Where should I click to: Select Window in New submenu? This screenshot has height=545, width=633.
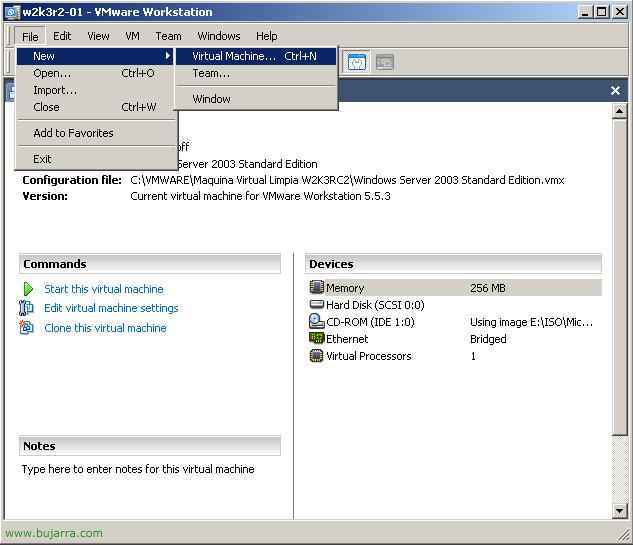click(x=256, y=99)
